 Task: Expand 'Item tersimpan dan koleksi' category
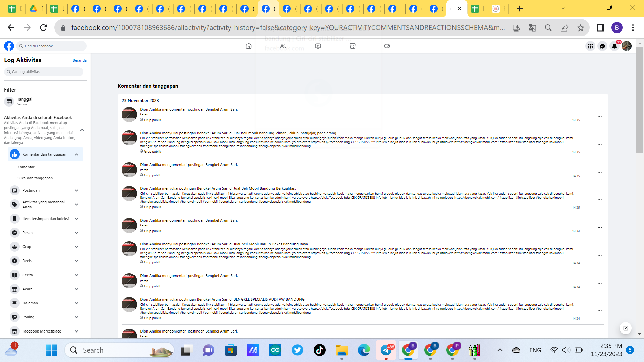coord(77,219)
